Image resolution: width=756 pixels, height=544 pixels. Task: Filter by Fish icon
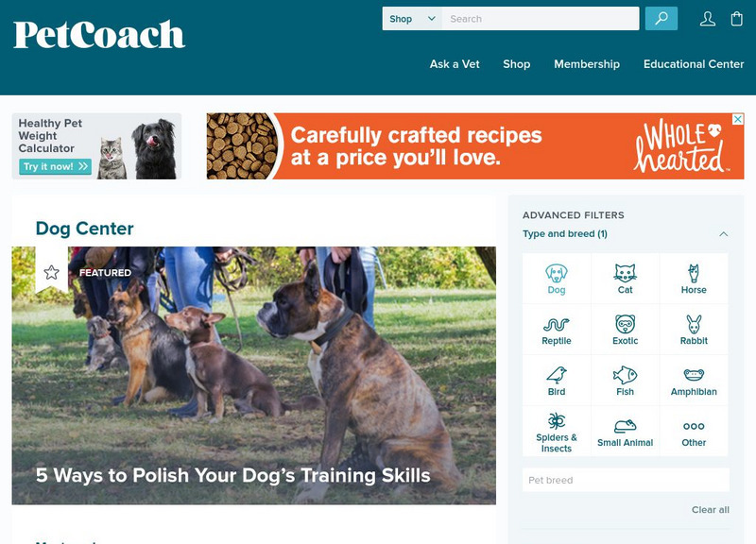(625, 375)
